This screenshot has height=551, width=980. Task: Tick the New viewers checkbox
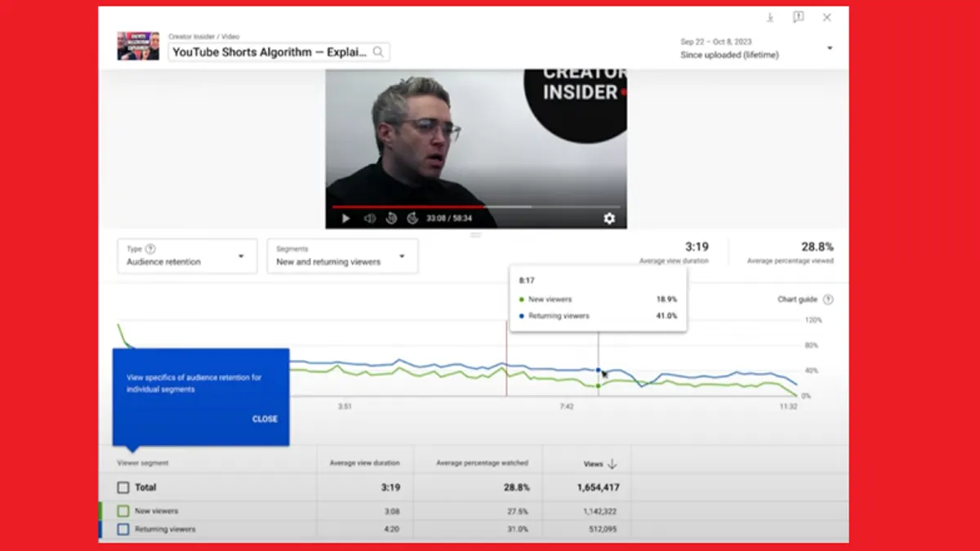click(x=123, y=511)
